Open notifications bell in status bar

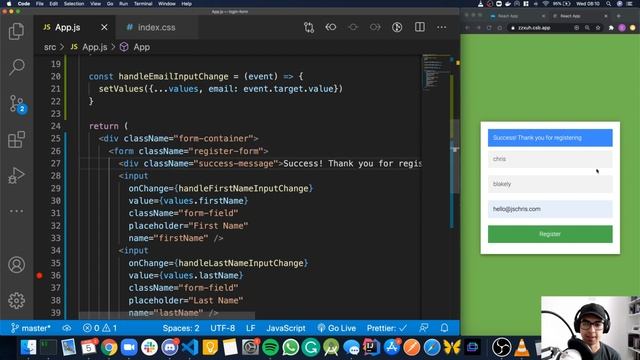pos(444,328)
